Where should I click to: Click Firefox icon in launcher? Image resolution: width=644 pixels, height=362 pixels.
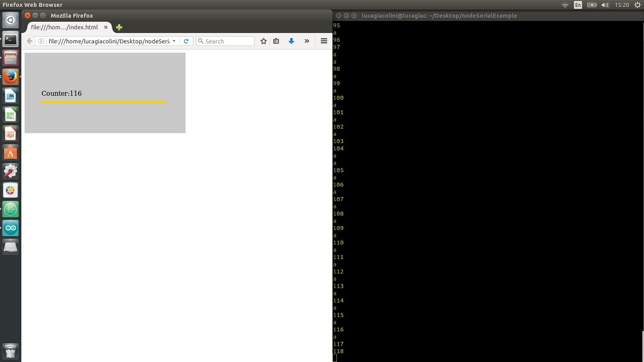point(10,77)
